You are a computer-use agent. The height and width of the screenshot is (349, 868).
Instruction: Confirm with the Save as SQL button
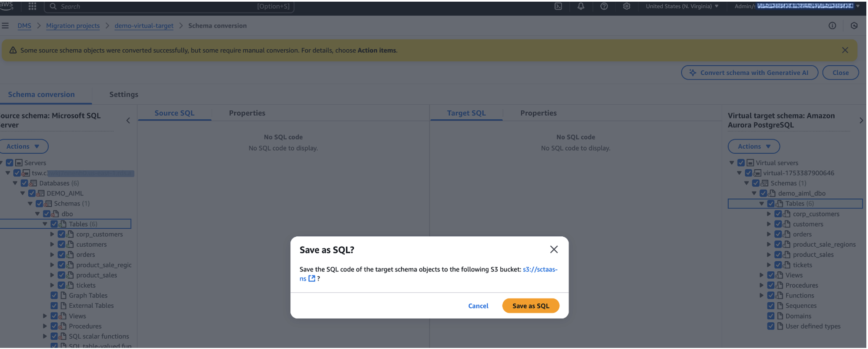531,306
